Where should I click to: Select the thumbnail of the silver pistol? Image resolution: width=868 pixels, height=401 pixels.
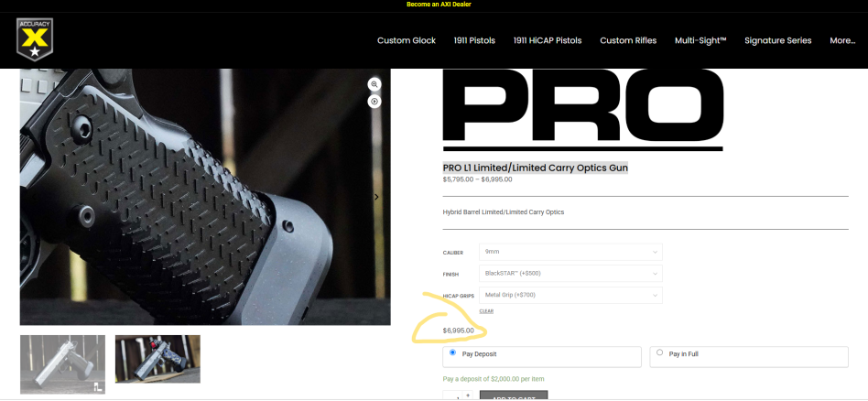62,363
